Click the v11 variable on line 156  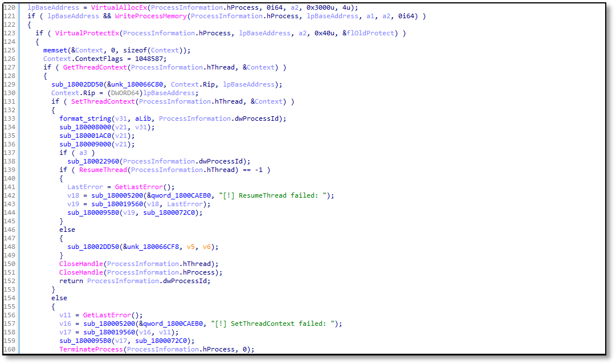click(65, 315)
